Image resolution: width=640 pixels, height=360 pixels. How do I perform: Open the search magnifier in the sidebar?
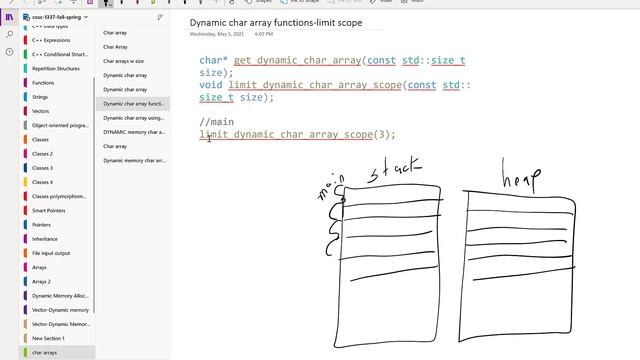pos(9,35)
